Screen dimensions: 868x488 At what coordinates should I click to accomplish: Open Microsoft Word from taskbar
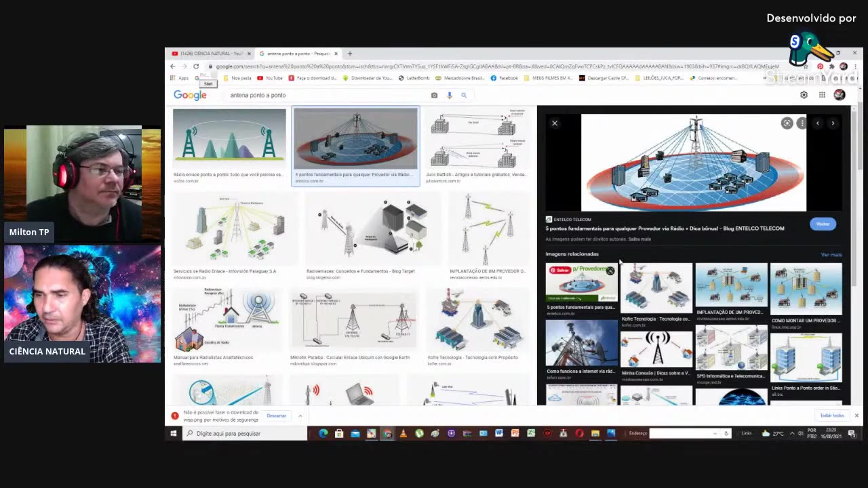point(498,433)
